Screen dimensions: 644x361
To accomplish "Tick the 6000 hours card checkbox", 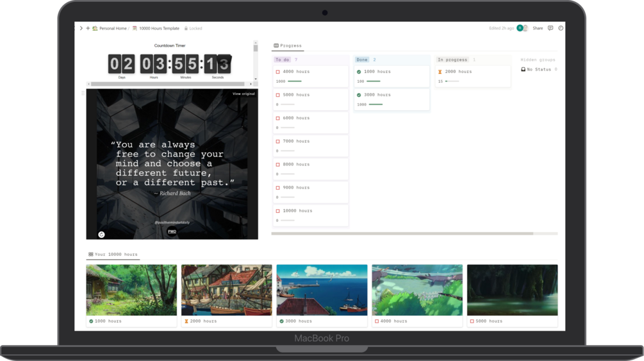I will (x=277, y=119).
